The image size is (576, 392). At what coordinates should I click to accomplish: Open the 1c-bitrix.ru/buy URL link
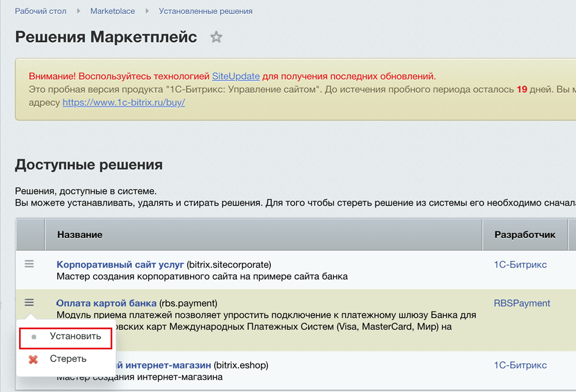123,102
